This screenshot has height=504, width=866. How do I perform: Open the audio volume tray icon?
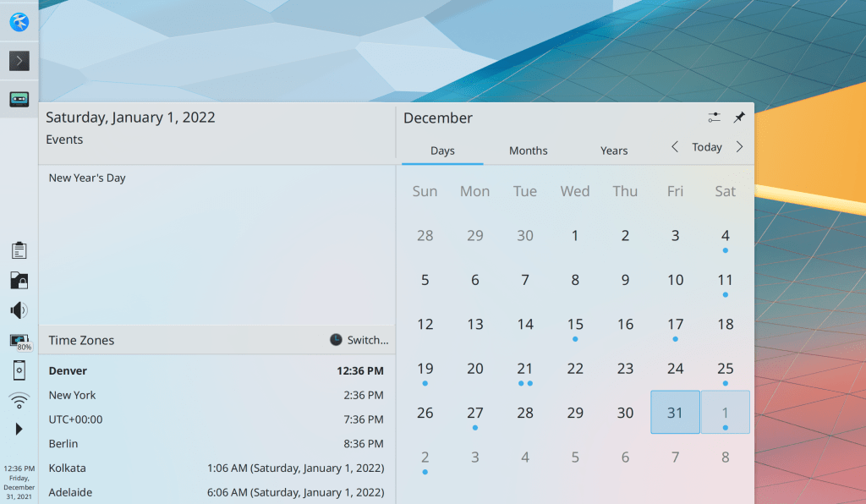19,310
